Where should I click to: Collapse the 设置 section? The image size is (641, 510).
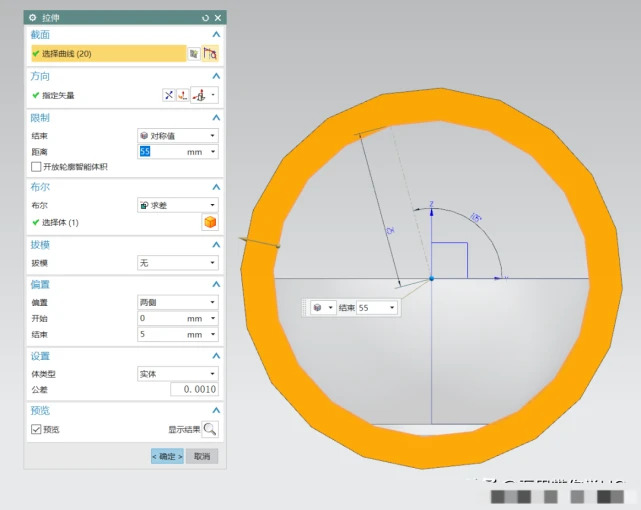(214, 356)
